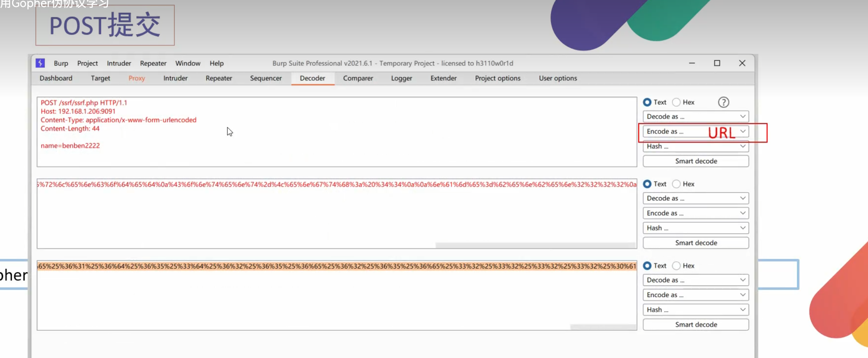Click the help question mark icon

pos(723,102)
